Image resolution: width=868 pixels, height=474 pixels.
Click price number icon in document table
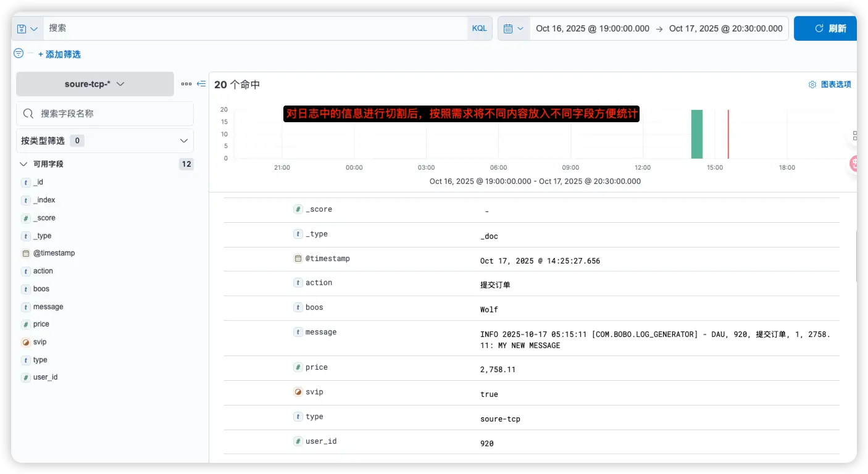(x=298, y=367)
